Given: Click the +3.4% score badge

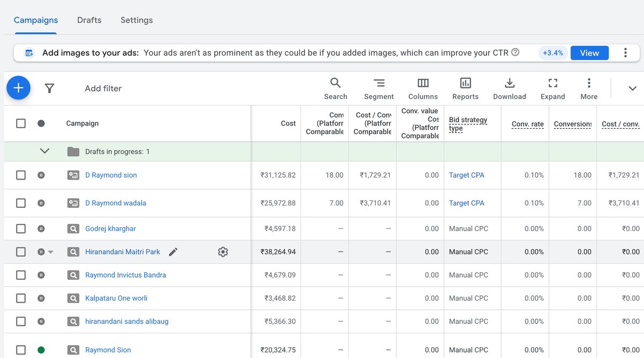Looking at the screenshot, I should [553, 53].
